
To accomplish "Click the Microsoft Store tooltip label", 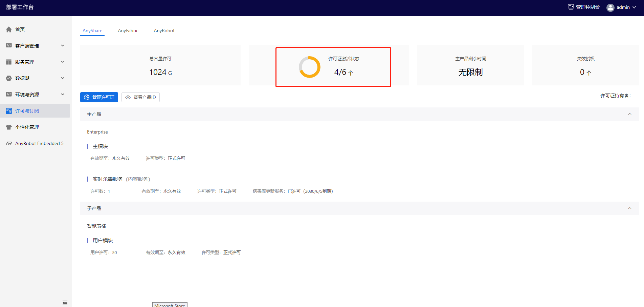I will (x=170, y=305).
